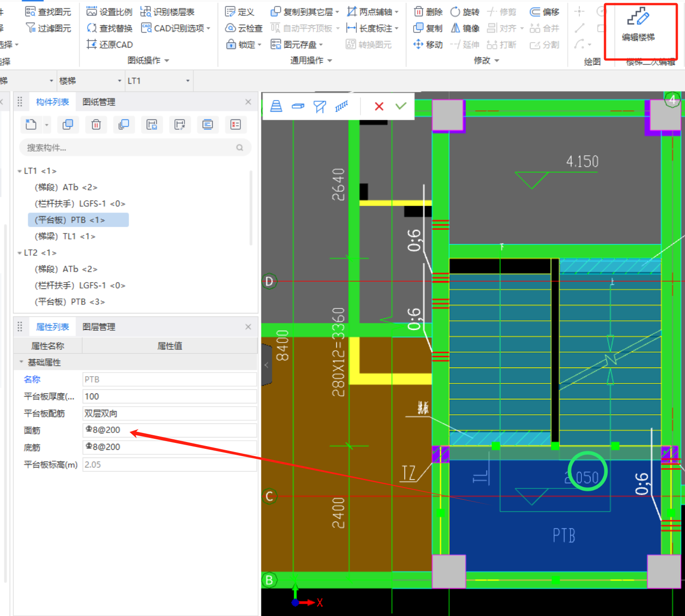
Task: Switch to Layer Management (图层管理) tab
Action: click(x=99, y=327)
